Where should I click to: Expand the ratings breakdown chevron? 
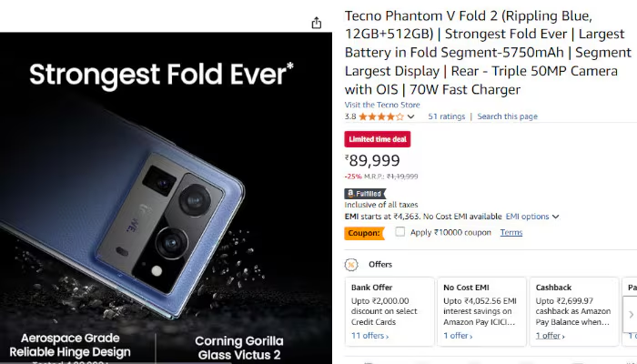click(x=411, y=116)
